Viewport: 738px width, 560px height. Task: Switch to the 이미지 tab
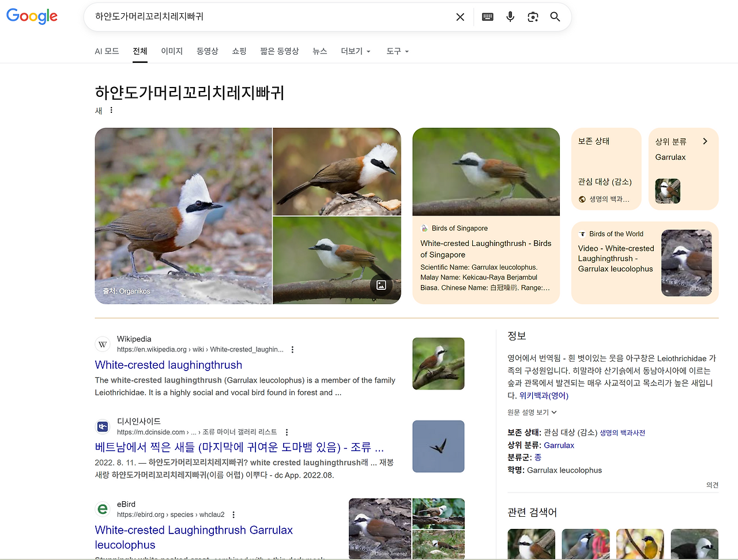point(172,51)
